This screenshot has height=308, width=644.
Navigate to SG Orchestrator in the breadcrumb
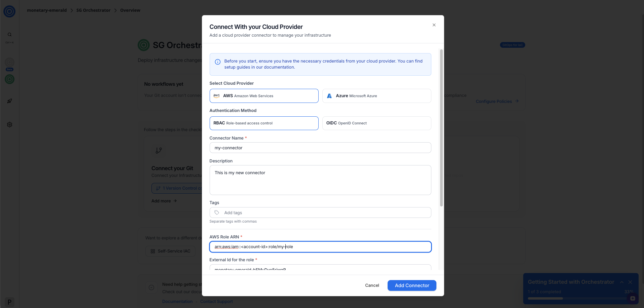(x=93, y=10)
